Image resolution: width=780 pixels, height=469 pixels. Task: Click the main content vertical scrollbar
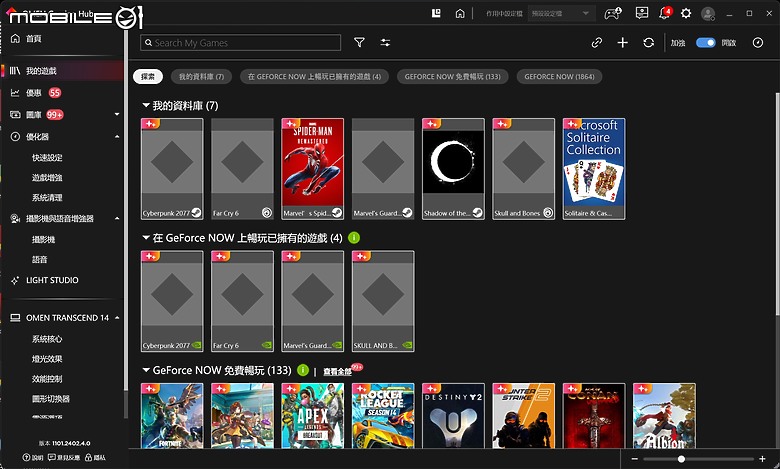[x=777, y=204]
